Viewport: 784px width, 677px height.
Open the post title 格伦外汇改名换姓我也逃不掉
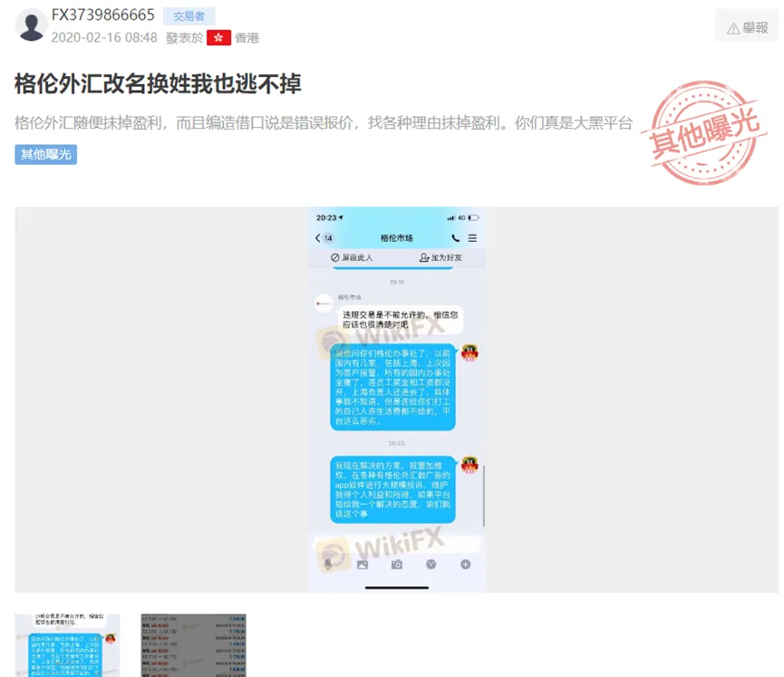point(158,83)
